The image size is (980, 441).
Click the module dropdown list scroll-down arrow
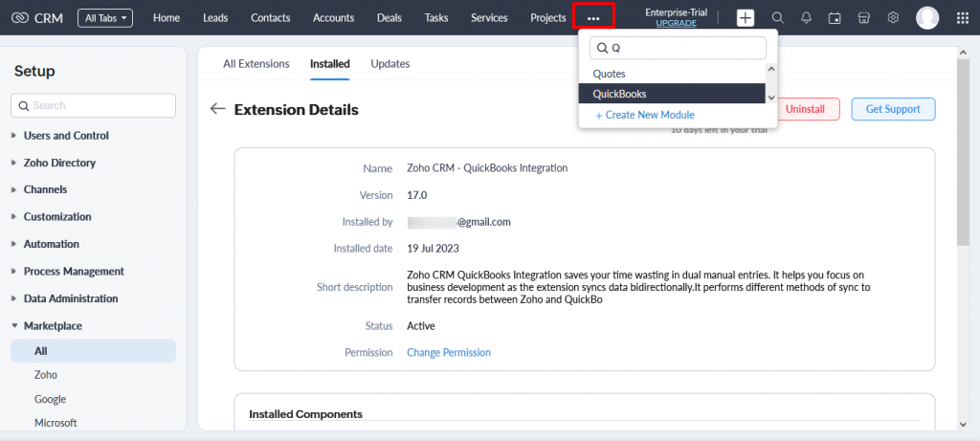pyautogui.click(x=770, y=98)
